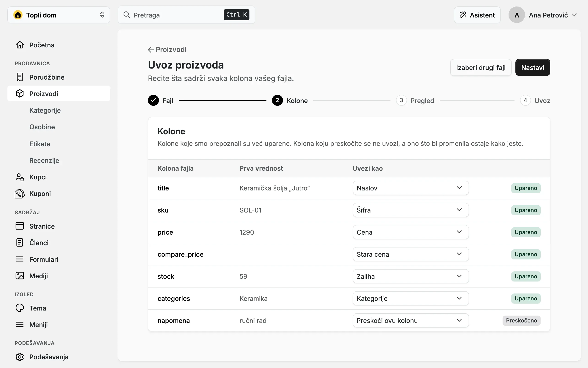Open the Šifra dropdown for sku column
This screenshot has height=368, width=588.
(411, 210)
